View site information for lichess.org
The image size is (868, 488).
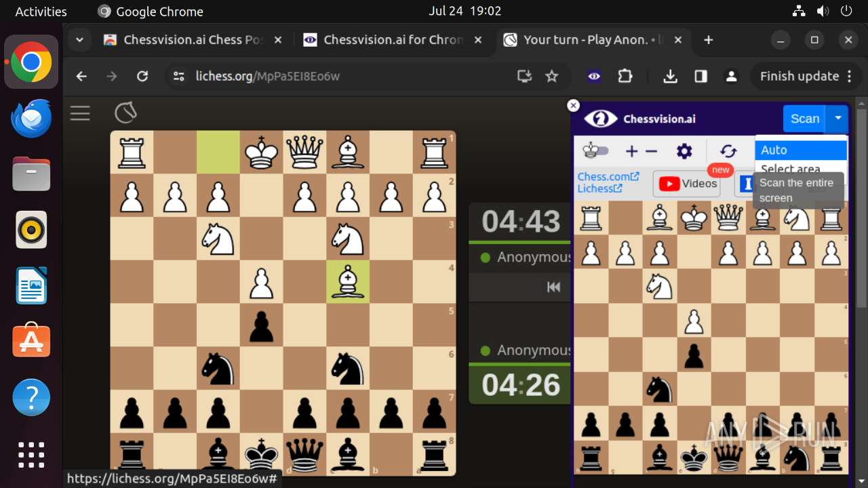tap(179, 77)
